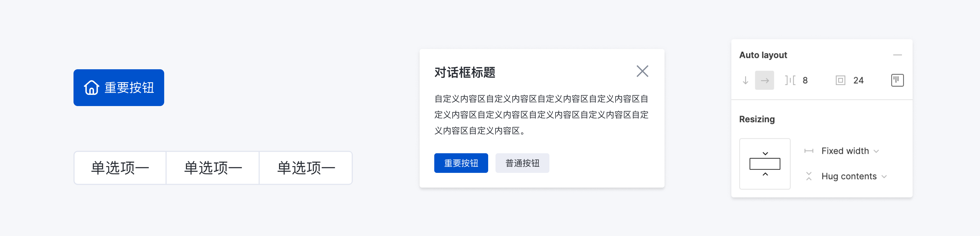Click the padding icon beside 24
The width and height of the screenshot is (980, 236).
click(x=840, y=80)
